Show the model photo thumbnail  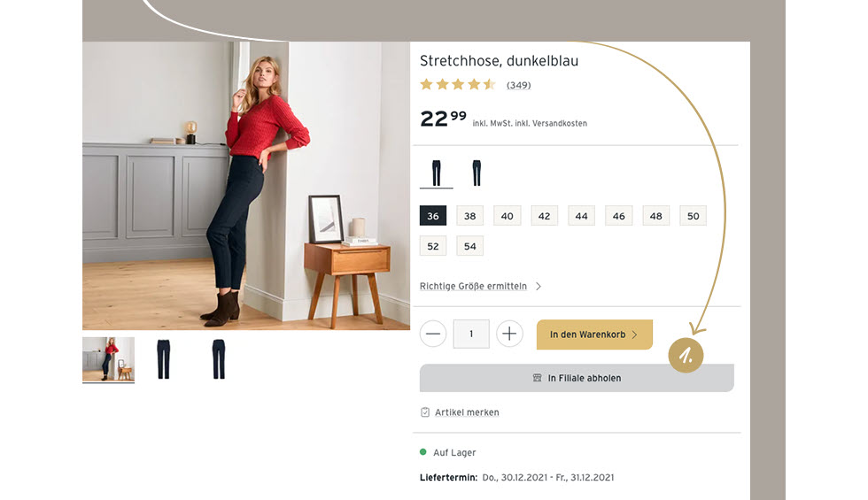pyautogui.click(x=108, y=359)
